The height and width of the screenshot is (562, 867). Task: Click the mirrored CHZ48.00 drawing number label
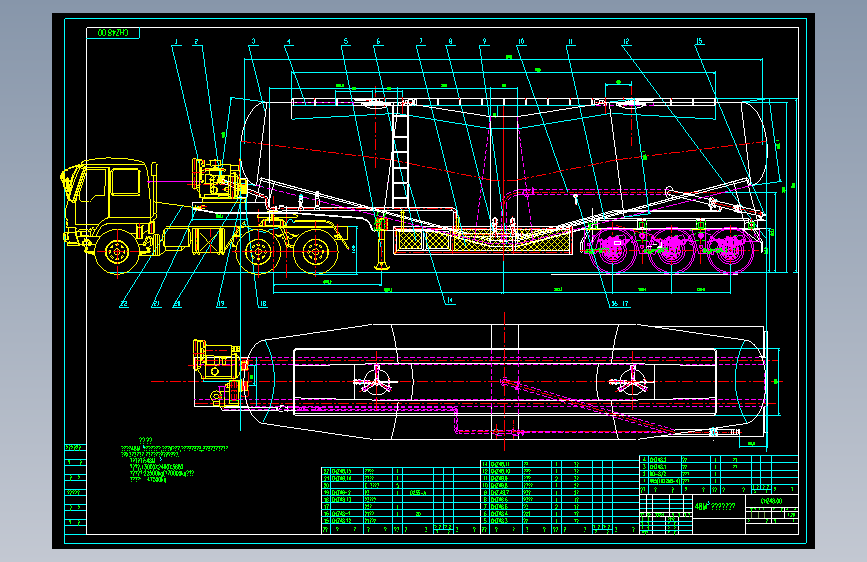click(x=113, y=33)
